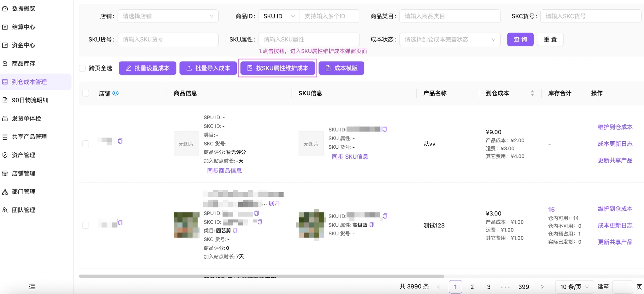Click 更新共享产品 in the 从vv row

pos(615,160)
